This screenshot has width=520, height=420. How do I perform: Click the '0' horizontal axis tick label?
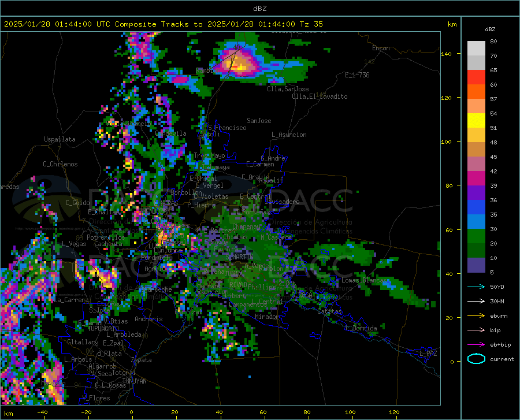(x=132, y=412)
